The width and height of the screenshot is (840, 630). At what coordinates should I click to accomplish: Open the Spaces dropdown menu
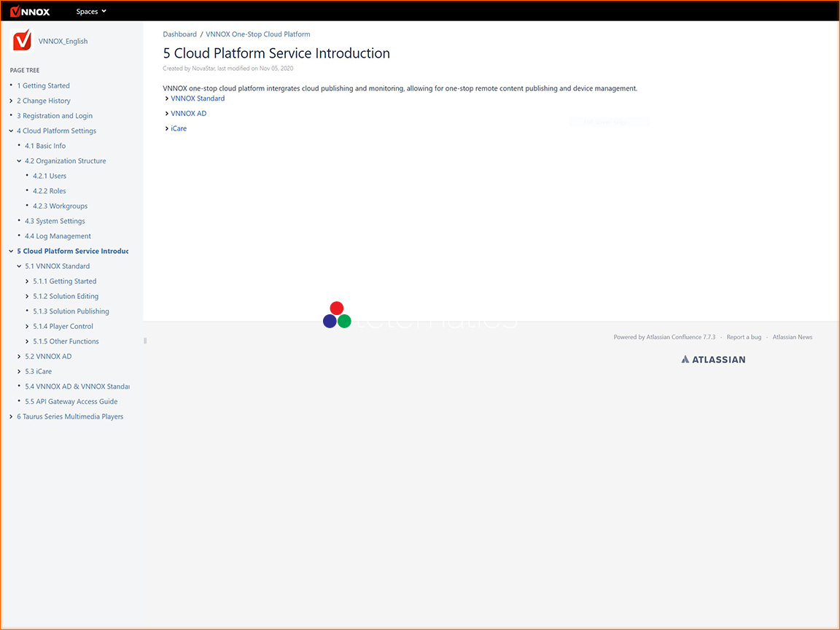(x=91, y=11)
